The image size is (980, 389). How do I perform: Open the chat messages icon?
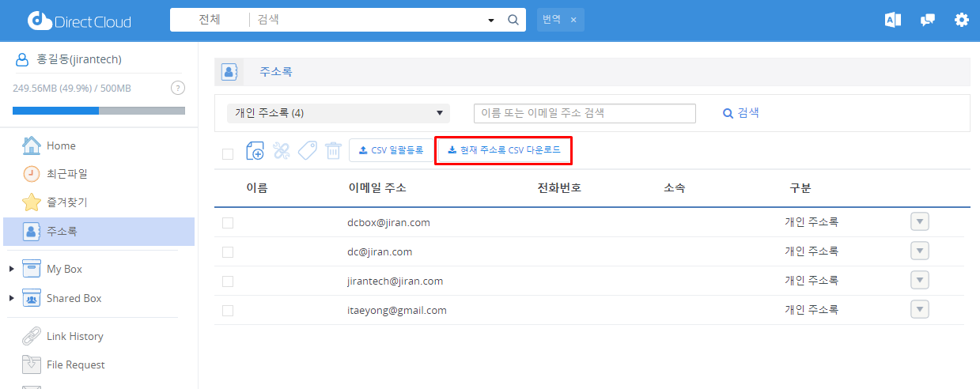tap(928, 20)
